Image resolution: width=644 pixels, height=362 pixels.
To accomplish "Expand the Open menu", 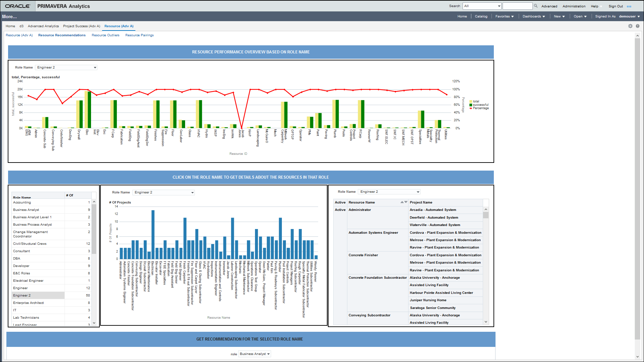I will 580,16.
